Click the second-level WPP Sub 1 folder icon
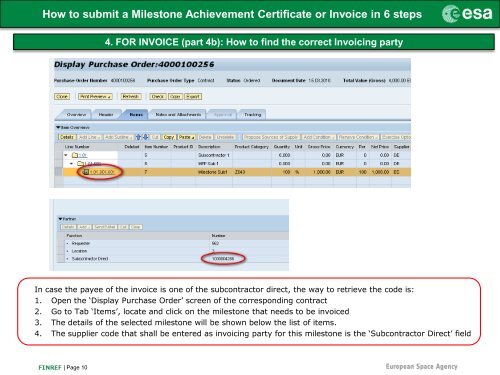This screenshot has height=375, width=500. [x=80, y=163]
